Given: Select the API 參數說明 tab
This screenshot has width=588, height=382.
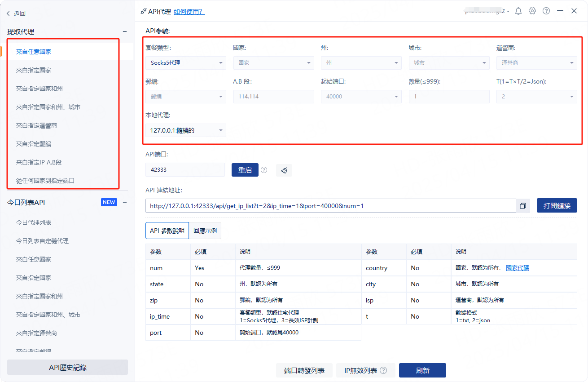Looking at the screenshot, I should 167,231.
